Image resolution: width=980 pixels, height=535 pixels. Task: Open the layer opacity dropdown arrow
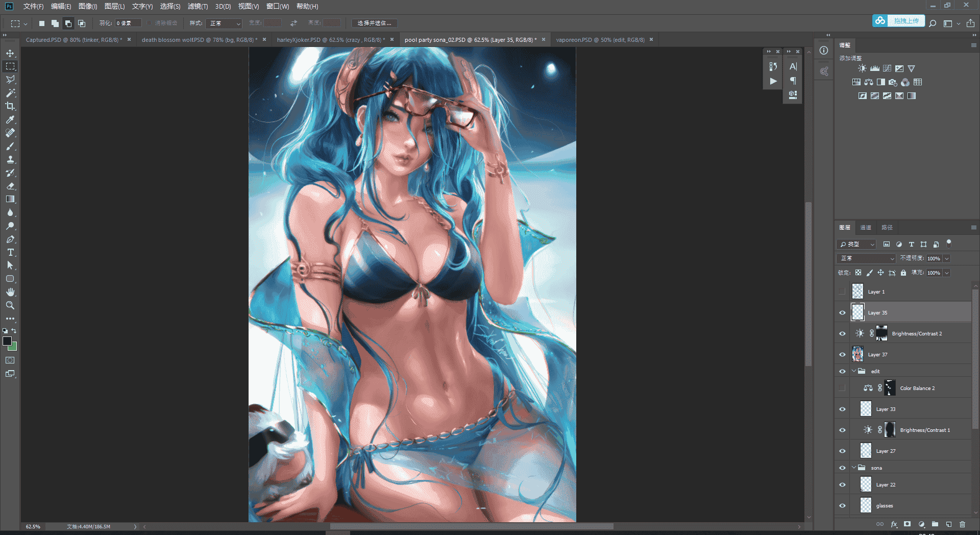point(947,258)
